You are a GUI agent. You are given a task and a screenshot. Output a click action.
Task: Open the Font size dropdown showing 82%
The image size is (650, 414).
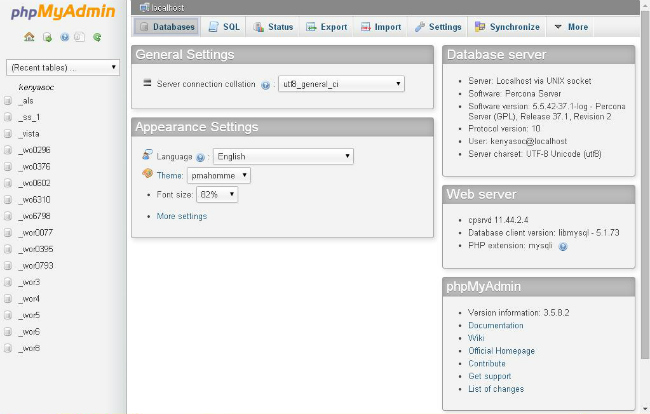[x=217, y=194]
